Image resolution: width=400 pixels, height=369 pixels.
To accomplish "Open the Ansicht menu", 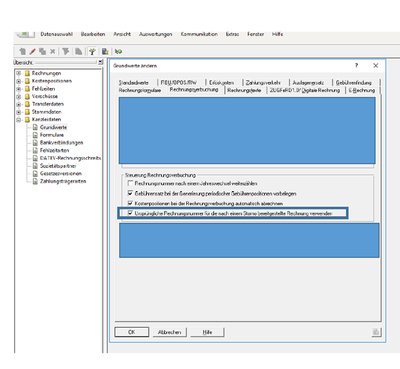I will (122, 34).
